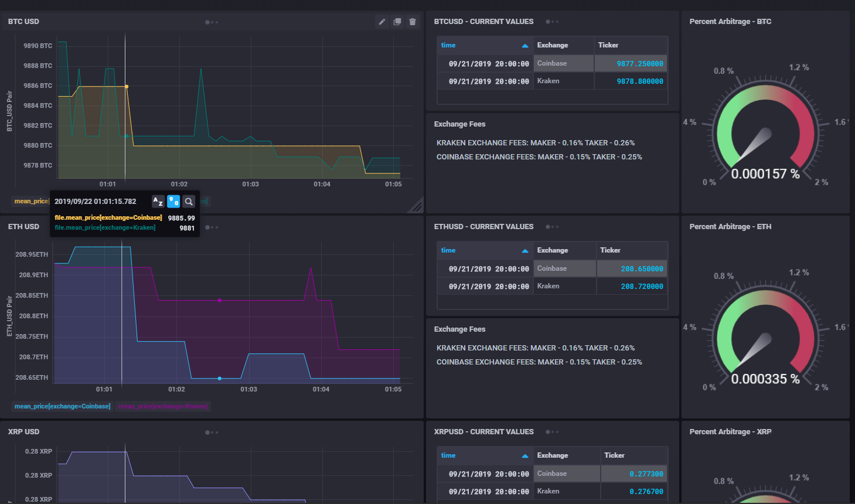Viewport: 855px width, 504px height.
Task: Click dots handle beside ETHUSD - CURRENT VALUES title
Action: pyautogui.click(x=552, y=227)
